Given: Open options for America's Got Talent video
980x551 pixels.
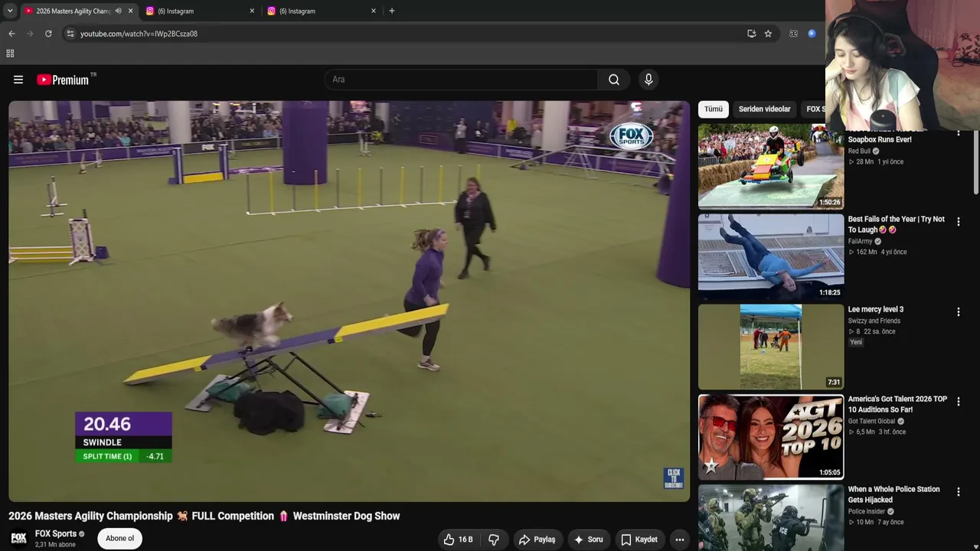Looking at the screenshot, I should [958, 402].
